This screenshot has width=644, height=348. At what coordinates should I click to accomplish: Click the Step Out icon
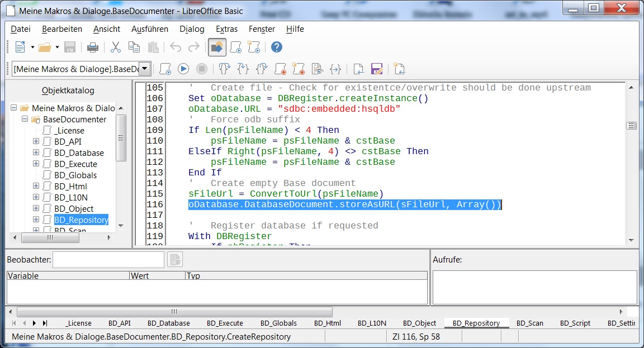pyautogui.click(x=262, y=69)
